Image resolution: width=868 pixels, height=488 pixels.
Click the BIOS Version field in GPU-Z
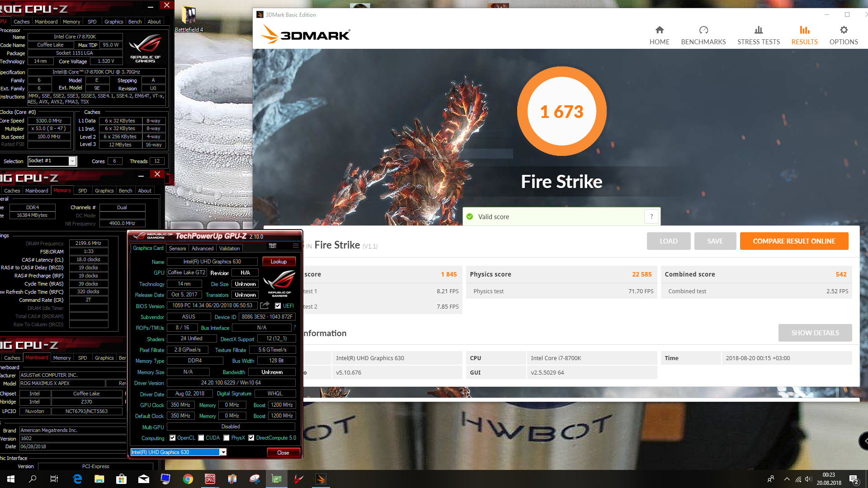212,305
